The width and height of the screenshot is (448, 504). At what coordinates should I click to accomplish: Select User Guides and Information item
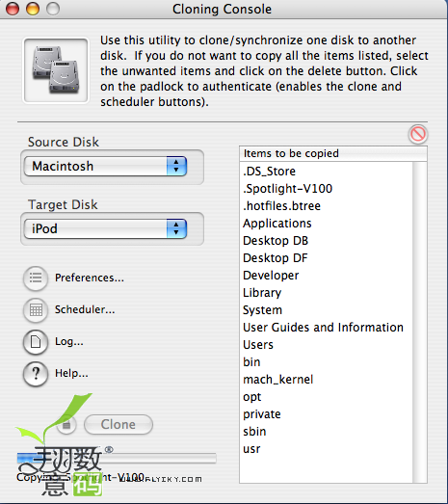[323, 328]
